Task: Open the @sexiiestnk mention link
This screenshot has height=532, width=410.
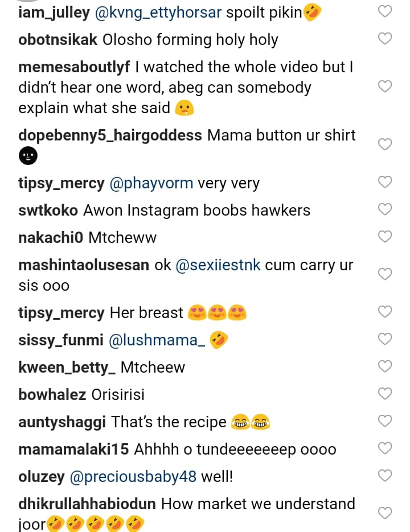Action: (x=218, y=265)
